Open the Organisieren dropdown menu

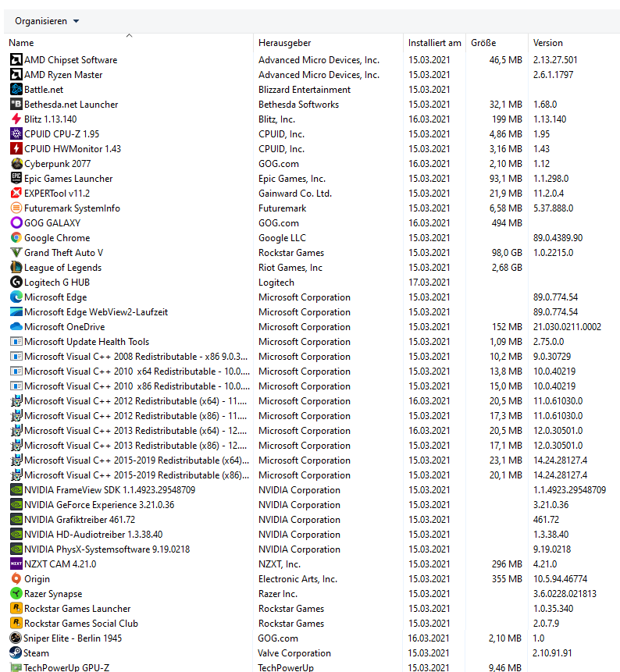(x=47, y=21)
